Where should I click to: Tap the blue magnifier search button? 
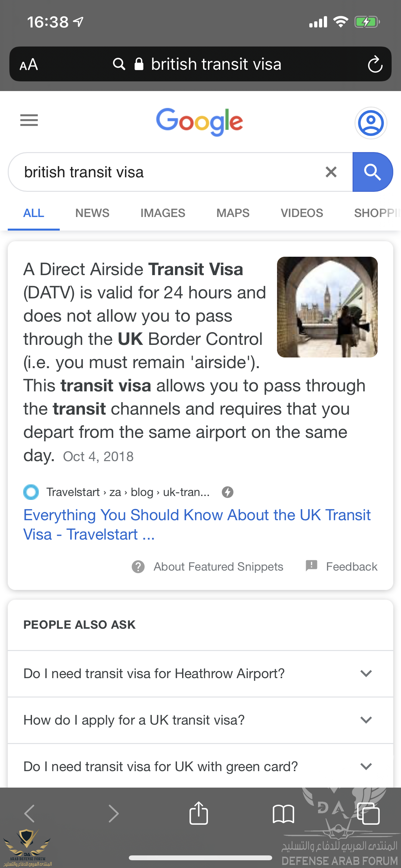(372, 172)
